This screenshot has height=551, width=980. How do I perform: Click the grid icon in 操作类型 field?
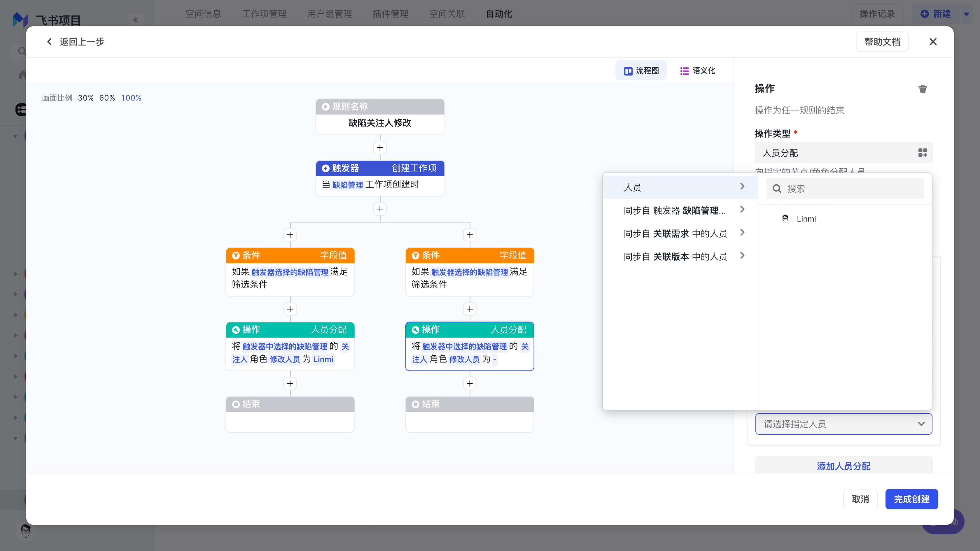pyautogui.click(x=923, y=153)
